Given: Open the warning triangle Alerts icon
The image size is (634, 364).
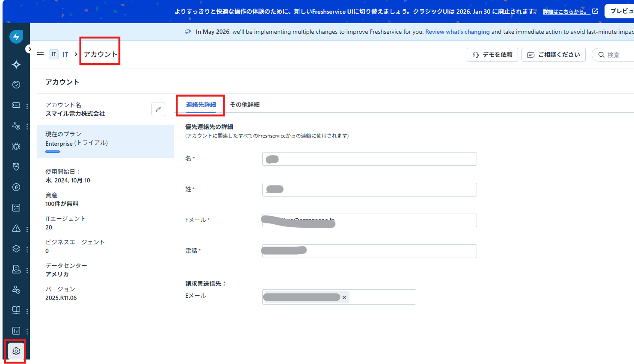Looking at the screenshot, I should coord(16,228).
